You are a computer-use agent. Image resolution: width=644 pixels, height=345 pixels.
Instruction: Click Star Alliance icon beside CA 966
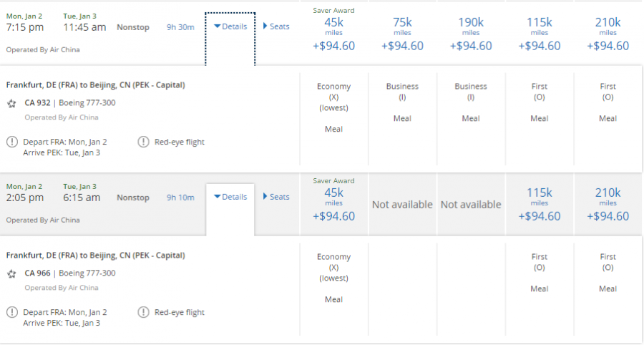[11, 273]
